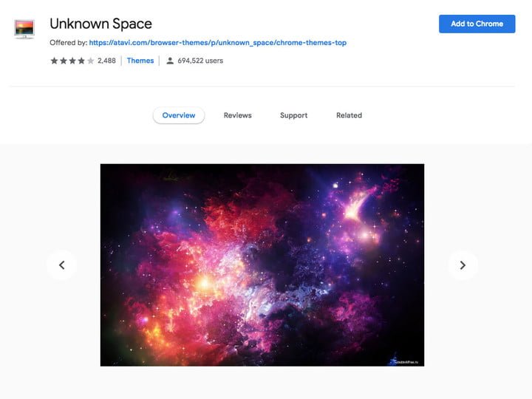
Task: Click the Unknown Space theme monitor icon
Action: pos(24,29)
